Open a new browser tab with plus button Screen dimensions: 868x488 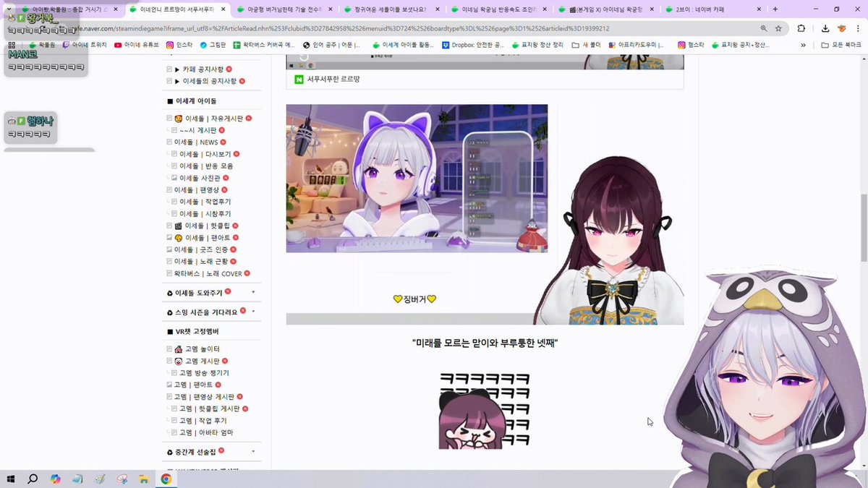coord(775,9)
